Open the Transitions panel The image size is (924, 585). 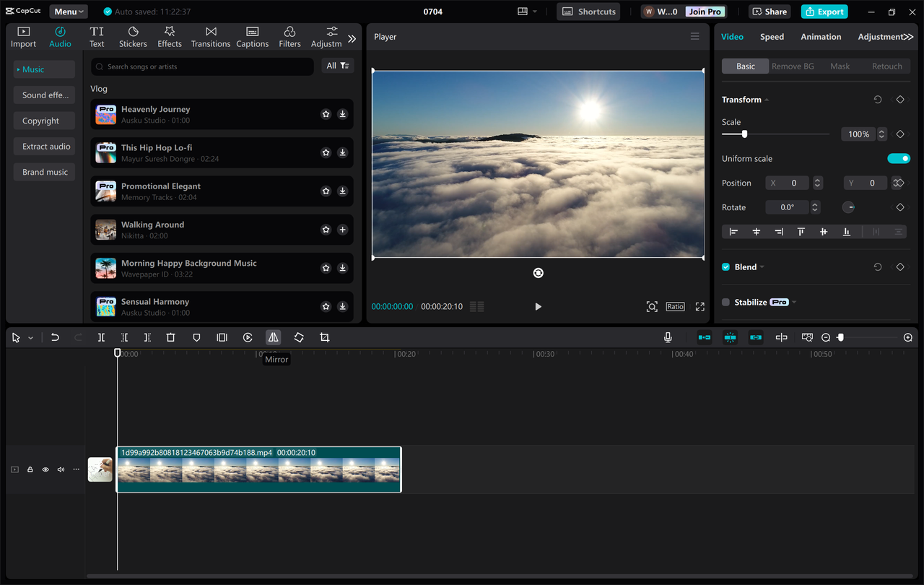[x=210, y=36]
